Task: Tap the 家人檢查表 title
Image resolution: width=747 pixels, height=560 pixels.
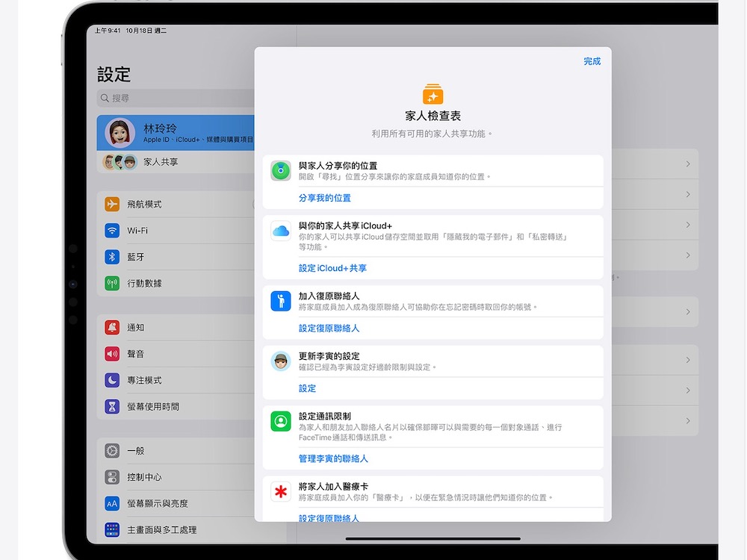Action: coord(433,116)
